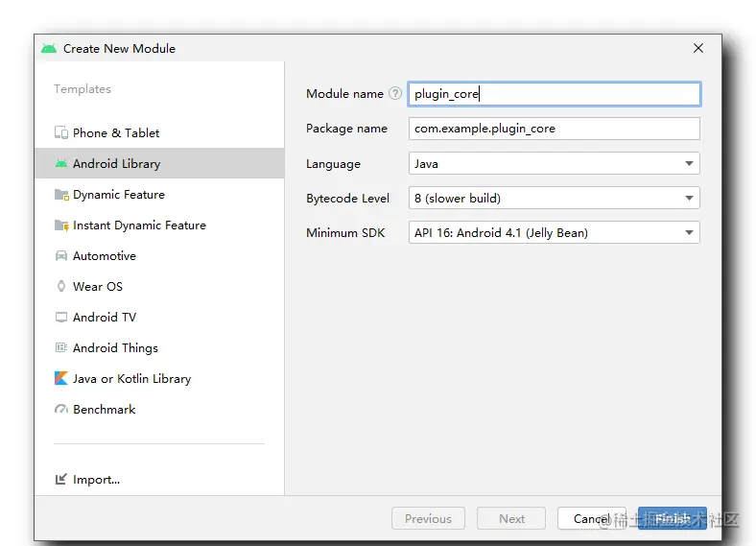This screenshot has width=756, height=546.
Task: Click the Create New Module title text
Action: [x=120, y=48]
